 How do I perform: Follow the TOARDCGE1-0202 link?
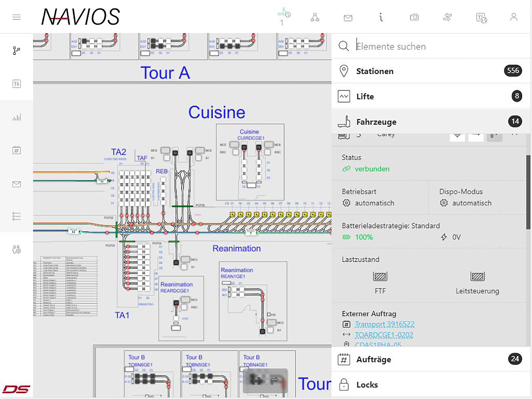coord(383,335)
